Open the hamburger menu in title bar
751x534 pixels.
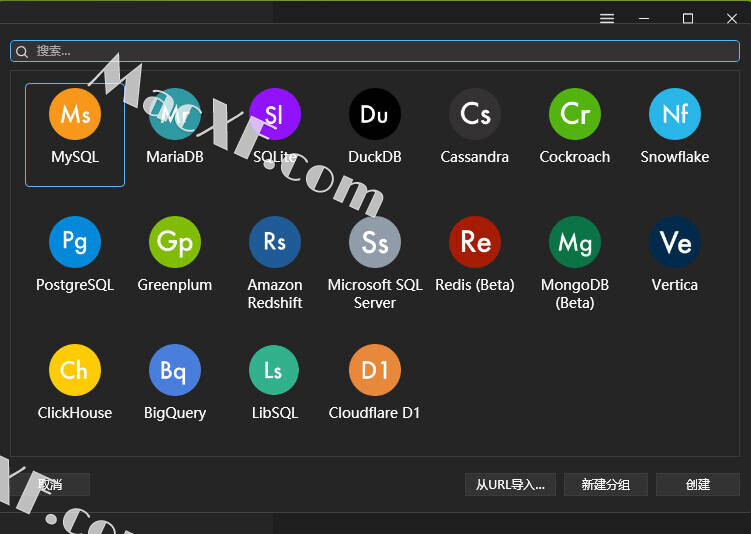pyautogui.click(x=607, y=19)
